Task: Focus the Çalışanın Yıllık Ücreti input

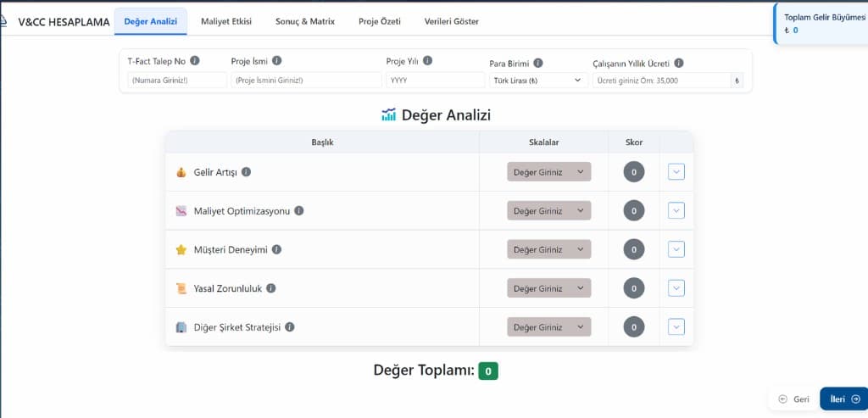Action: point(661,81)
